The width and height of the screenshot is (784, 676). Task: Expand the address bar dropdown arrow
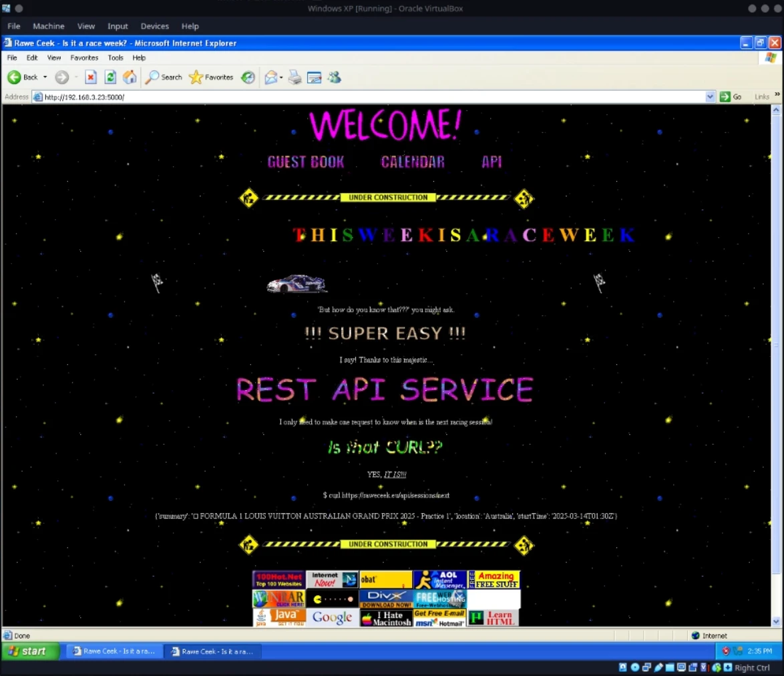click(710, 97)
